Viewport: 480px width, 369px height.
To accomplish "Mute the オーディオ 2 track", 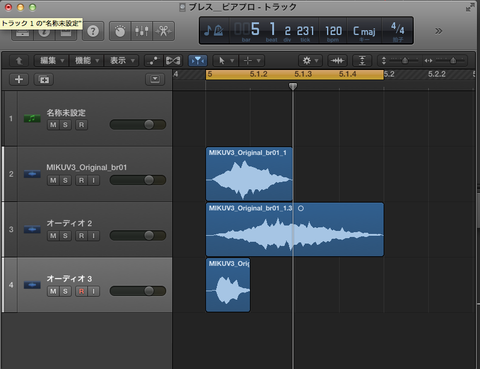I will coord(53,236).
